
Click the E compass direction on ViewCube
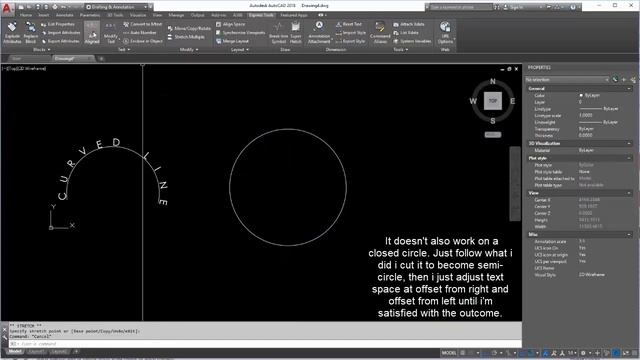tap(512, 101)
